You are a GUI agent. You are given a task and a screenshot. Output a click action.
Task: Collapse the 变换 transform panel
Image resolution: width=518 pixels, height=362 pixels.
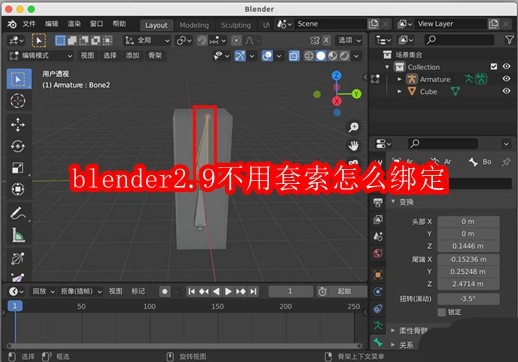point(393,202)
